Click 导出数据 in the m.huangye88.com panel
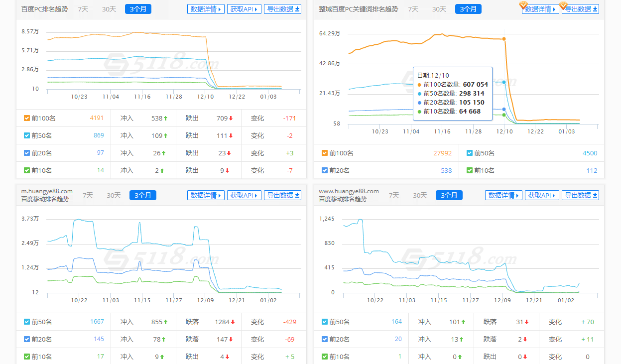This screenshot has height=364, width=621. pyautogui.click(x=283, y=195)
